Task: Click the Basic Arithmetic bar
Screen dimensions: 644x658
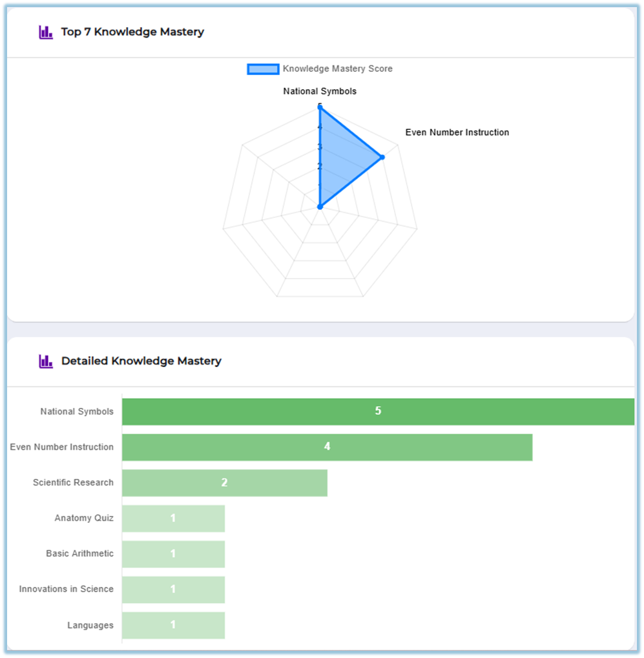Action: tap(173, 554)
